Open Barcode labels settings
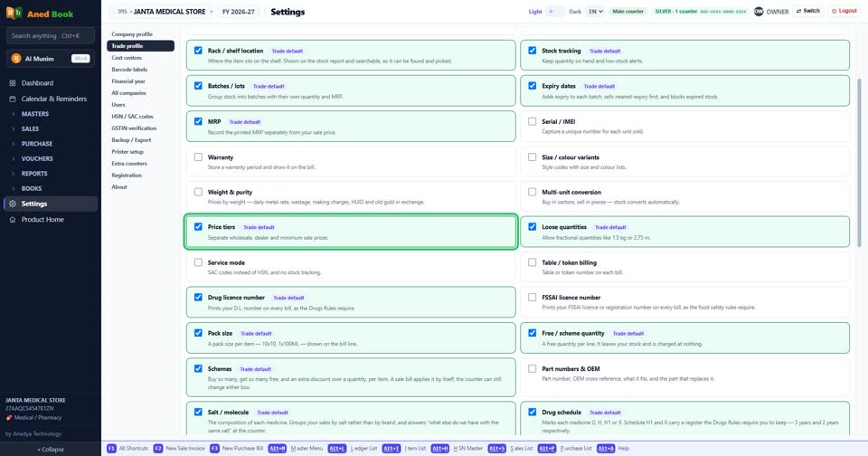Image resolution: width=868 pixels, height=456 pixels. [140, 70]
